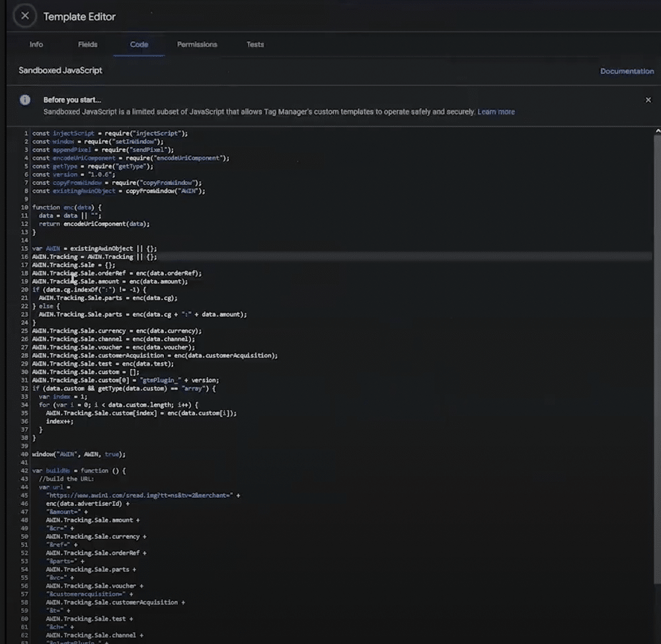Image resolution: width=661 pixels, height=644 pixels.
Task: Click line 42 'var buildNs = function () {'
Action: (79, 471)
